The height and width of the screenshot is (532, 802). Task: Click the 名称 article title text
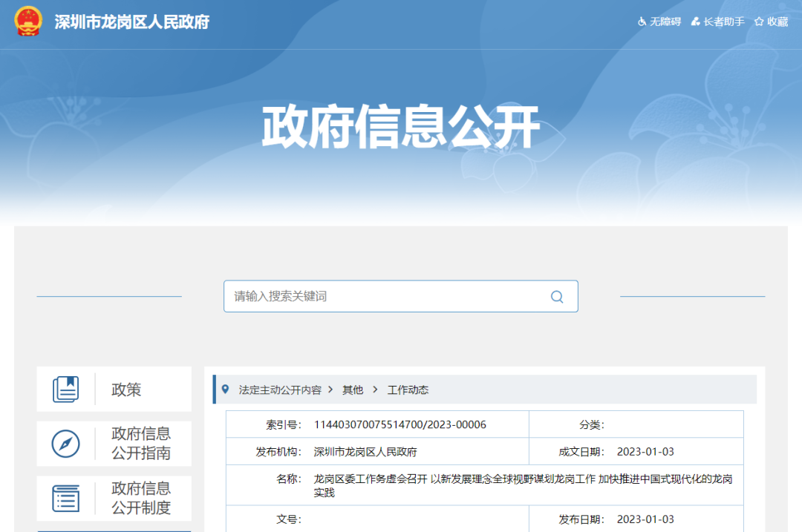coord(523,485)
